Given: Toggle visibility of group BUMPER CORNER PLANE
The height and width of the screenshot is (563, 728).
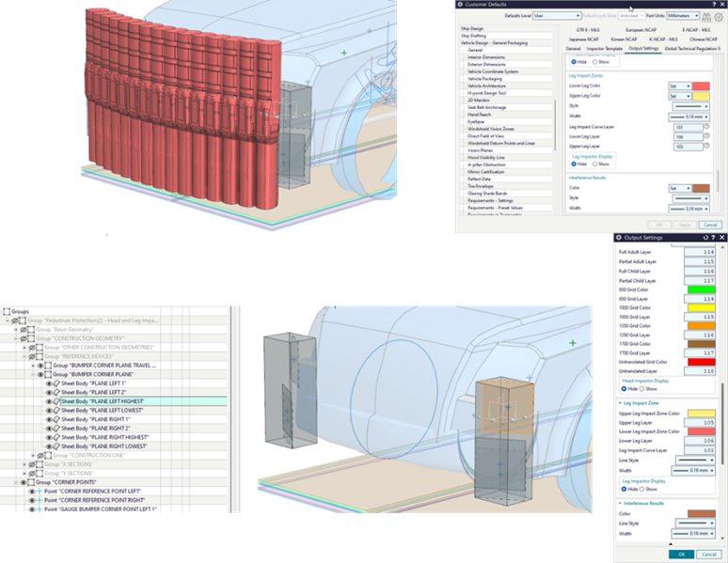Looking at the screenshot, I should (40, 374).
